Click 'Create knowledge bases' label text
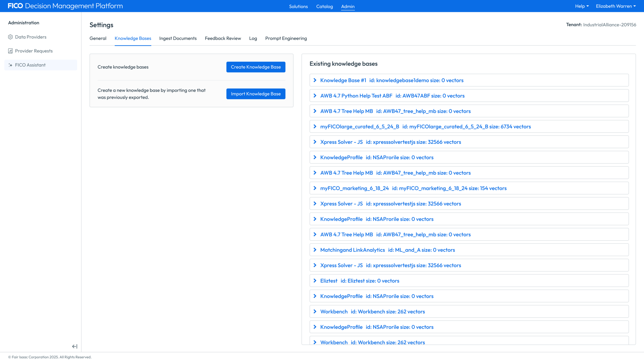The image size is (644, 362). point(123,67)
